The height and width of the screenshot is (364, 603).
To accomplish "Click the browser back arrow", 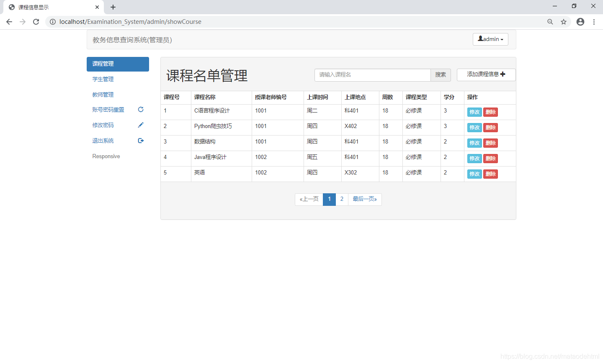I will coord(9,22).
